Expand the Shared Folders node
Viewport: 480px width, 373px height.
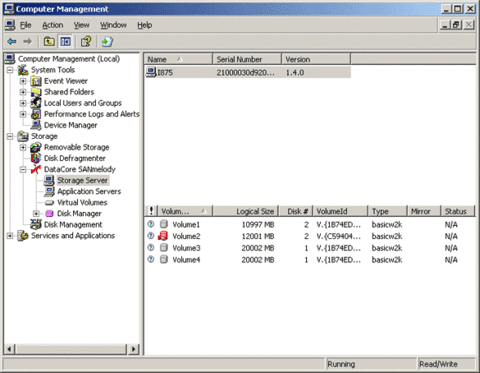(23, 92)
